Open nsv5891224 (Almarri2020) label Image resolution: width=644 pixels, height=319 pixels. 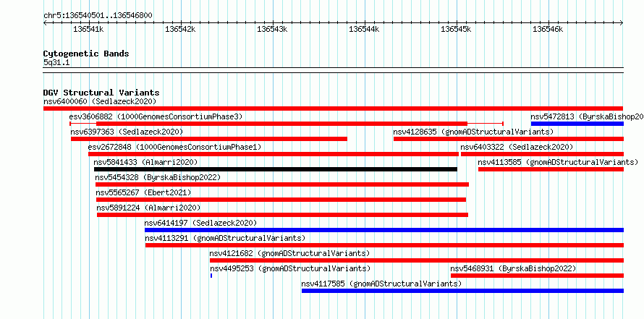click(148, 208)
